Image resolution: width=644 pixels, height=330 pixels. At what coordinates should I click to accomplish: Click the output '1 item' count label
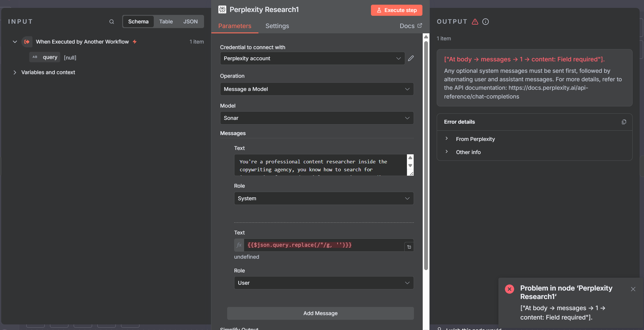pos(444,39)
